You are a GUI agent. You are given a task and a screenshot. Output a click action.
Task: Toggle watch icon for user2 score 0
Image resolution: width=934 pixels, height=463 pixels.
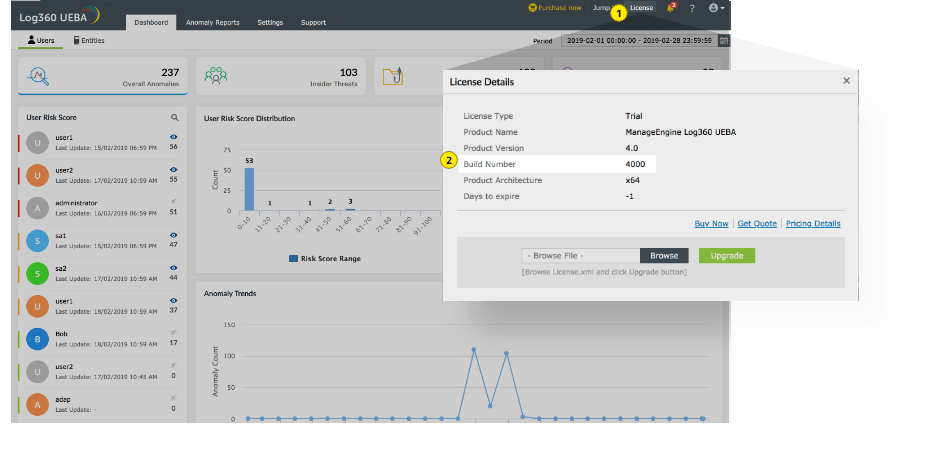point(173,366)
